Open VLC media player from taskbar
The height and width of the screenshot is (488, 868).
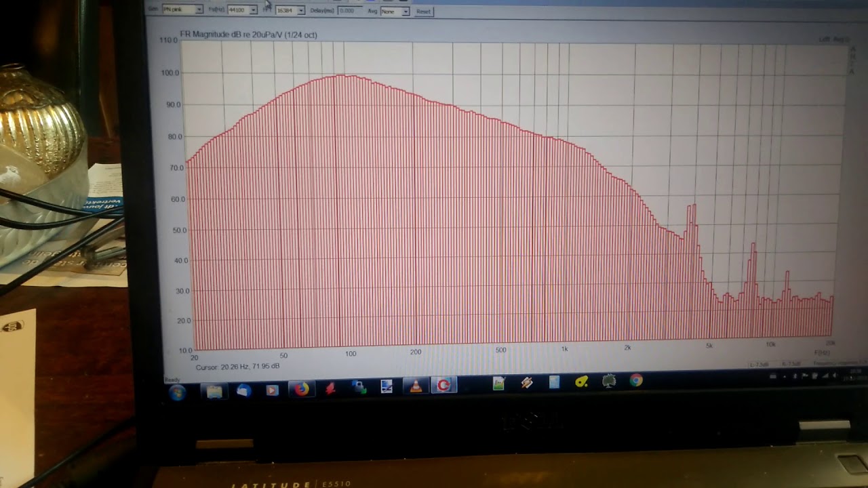416,386
